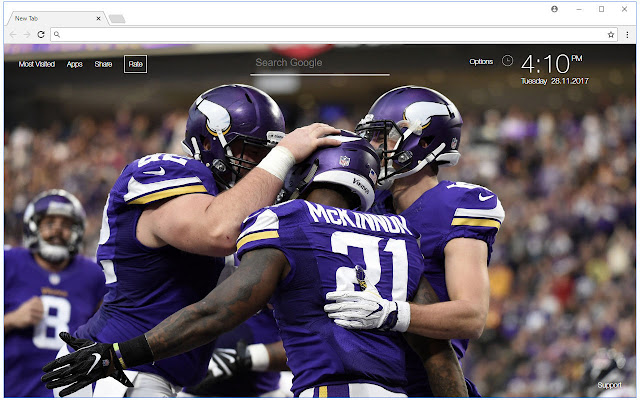Open the Share menu

(103, 64)
